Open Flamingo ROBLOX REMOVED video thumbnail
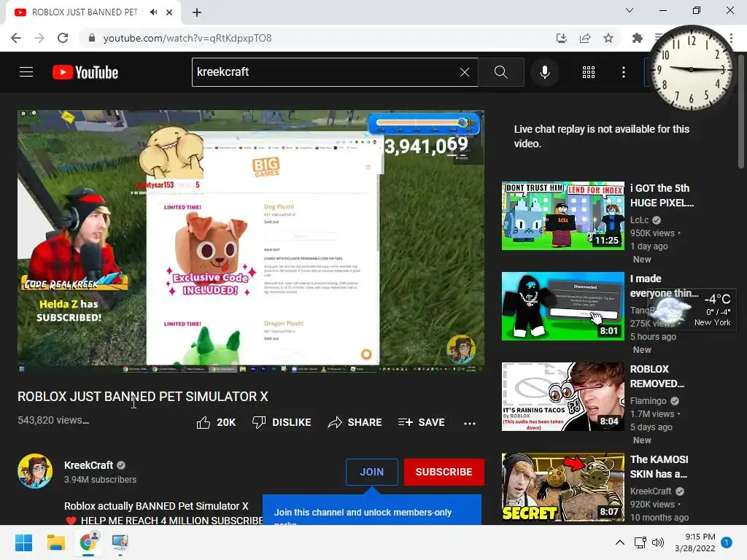Screen dimensions: 747x560 (x=562, y=397)
